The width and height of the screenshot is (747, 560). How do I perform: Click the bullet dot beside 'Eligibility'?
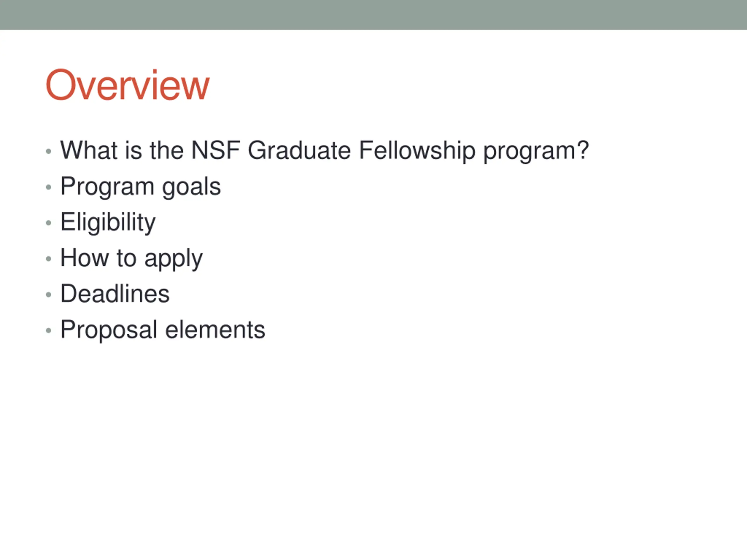[x=49, y=223]
